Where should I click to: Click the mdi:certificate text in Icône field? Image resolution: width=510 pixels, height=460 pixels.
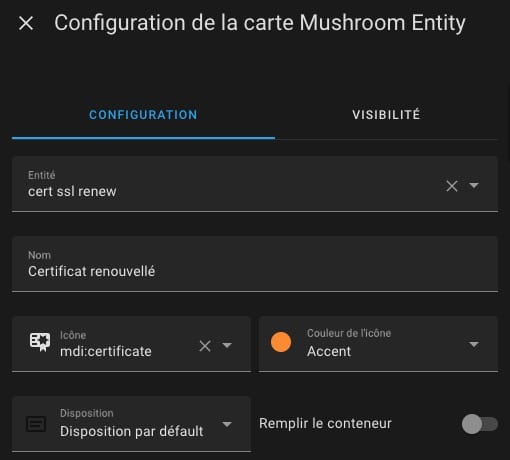[106, 351]
